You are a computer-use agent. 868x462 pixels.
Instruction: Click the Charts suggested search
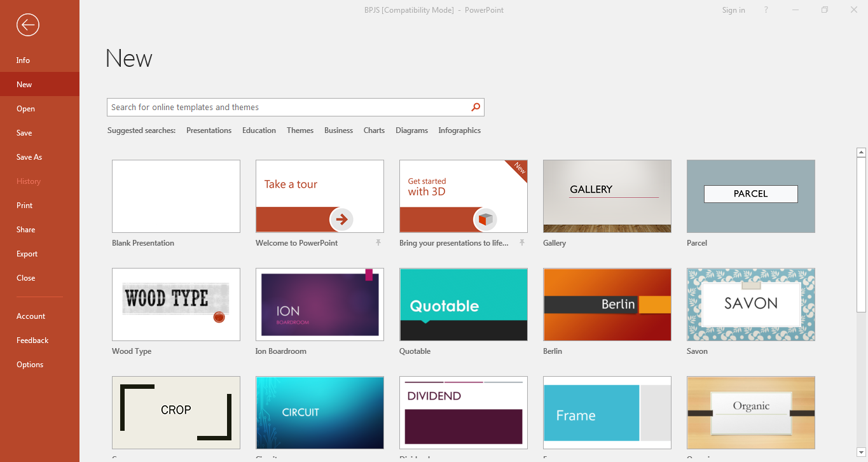tap(374, 130)
